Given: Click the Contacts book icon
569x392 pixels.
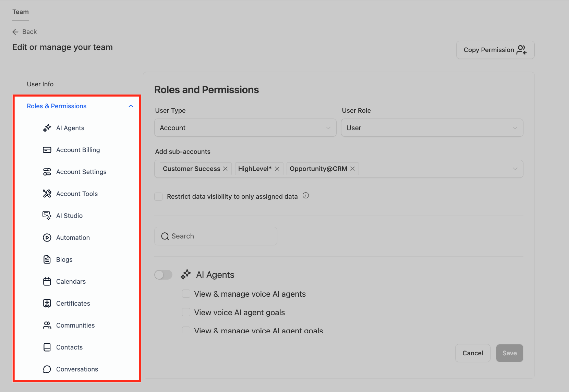Looking at the screenshot, I should pos(47,347).
